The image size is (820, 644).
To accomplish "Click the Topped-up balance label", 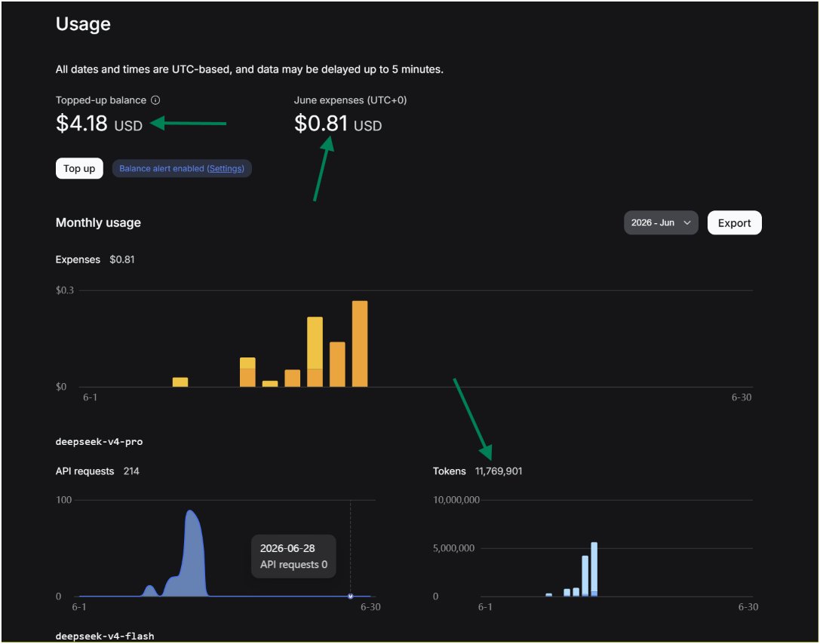I will pos(101,100).
